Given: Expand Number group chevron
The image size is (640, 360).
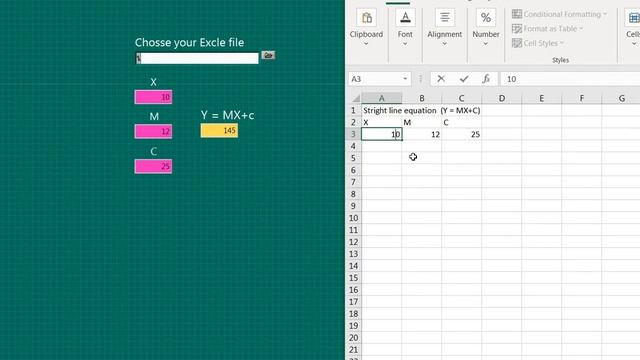Looking at the screenshot, I should pyautogui.click(x=486, y=44).
